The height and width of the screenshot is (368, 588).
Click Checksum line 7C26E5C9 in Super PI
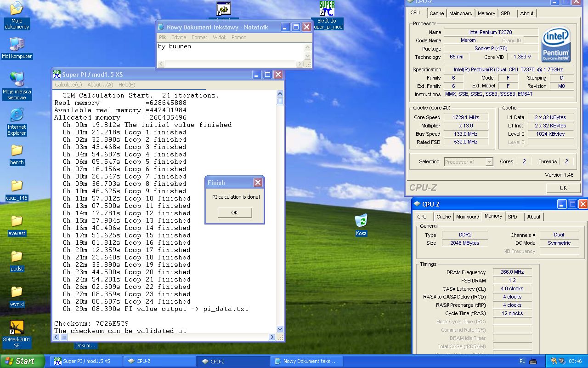[91, 324]
